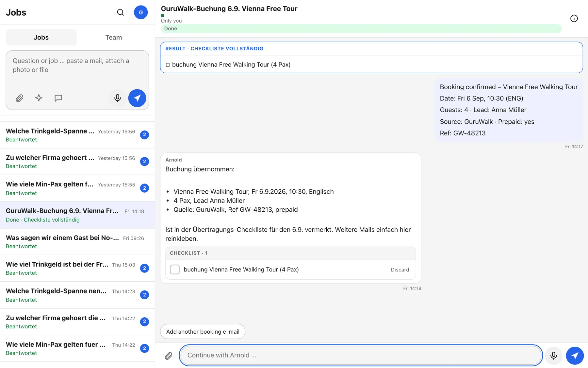Discard the checklist item
Viewport: 588px width, 368px height.
coord(400,270)
